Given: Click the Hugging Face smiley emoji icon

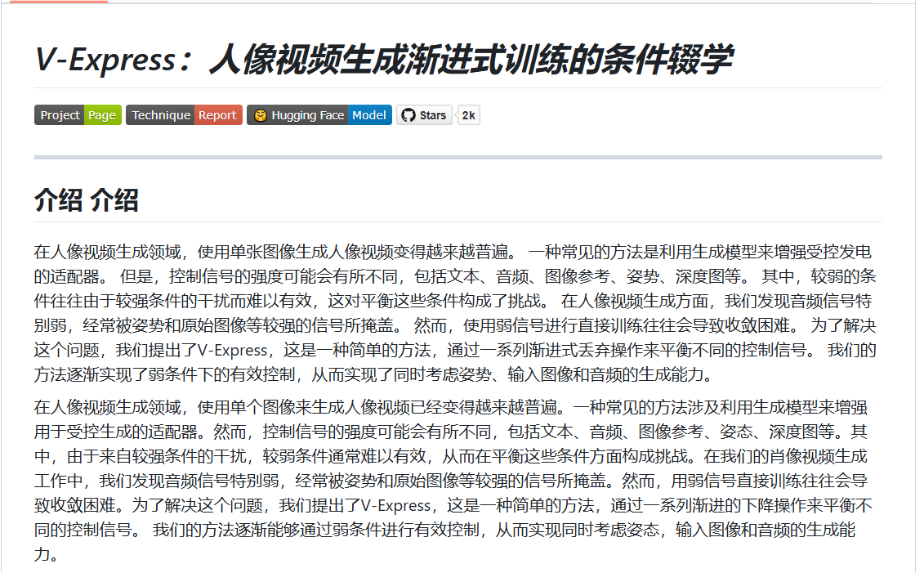Looking at the screenshot, I should (x=261, y=114).
